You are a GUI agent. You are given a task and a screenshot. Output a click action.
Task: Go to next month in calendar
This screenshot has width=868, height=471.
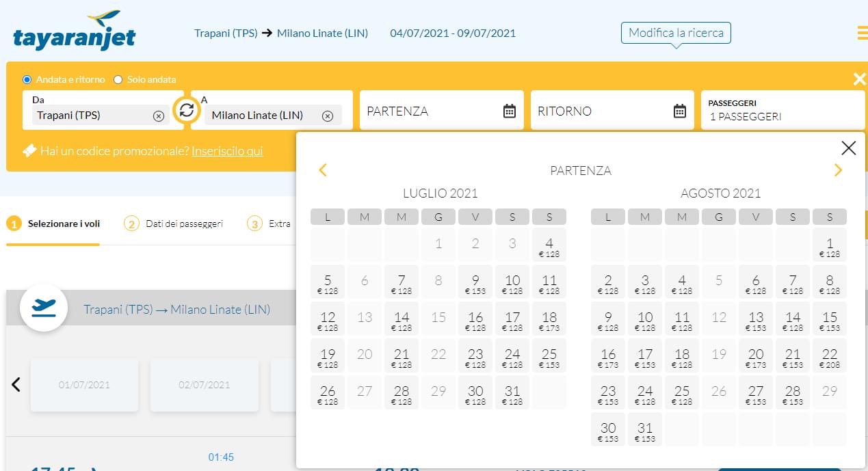pyautogui.click(x=838, y=170)
